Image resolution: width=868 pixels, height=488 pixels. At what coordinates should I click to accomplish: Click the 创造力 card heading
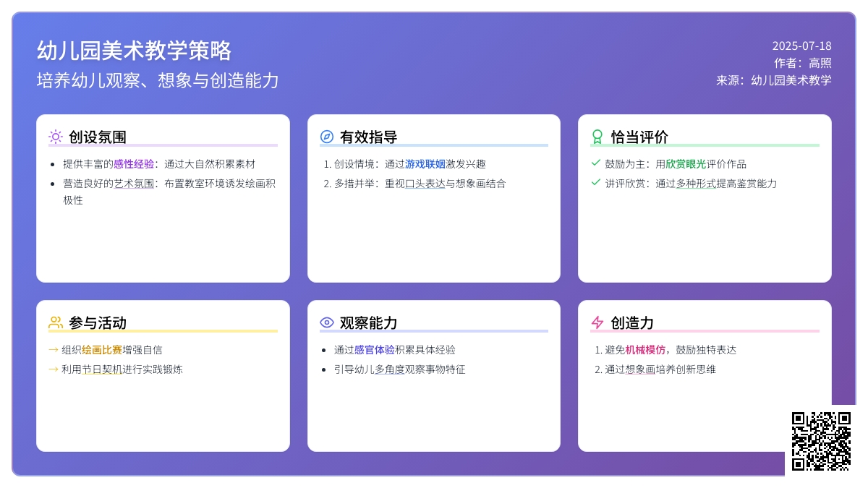(632, 322)
